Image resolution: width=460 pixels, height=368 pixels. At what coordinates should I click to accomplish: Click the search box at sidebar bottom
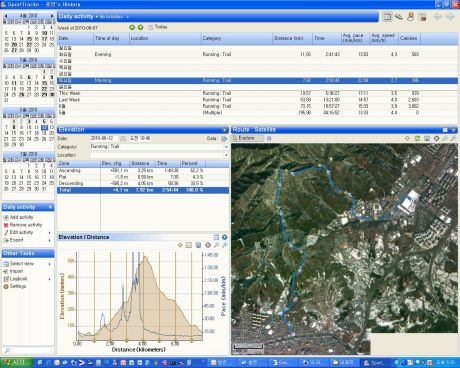coord(28,351)
